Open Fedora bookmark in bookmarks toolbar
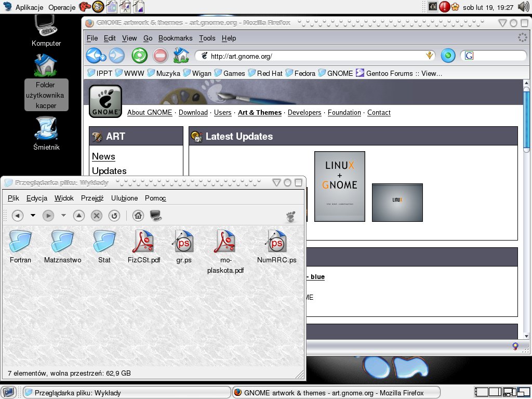Viewport: 532px width, 399px height. tap(301, 73)
